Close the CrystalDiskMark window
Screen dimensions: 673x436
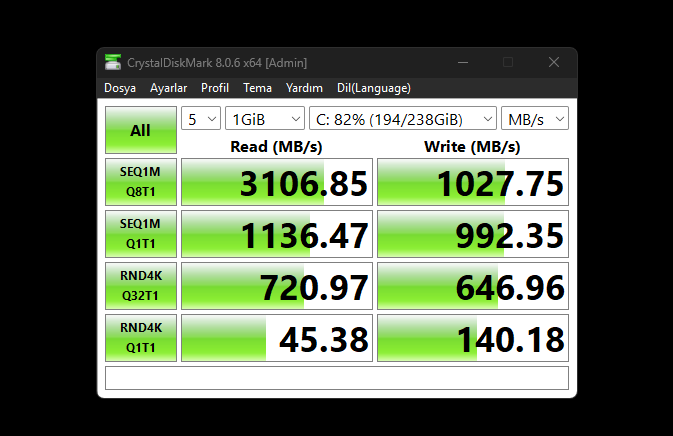click(x=554, y=63)
